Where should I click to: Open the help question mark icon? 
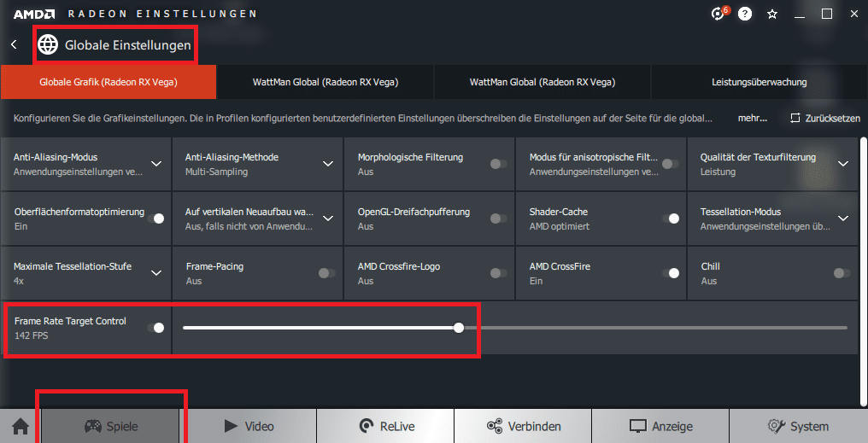[x=745, y=14]
